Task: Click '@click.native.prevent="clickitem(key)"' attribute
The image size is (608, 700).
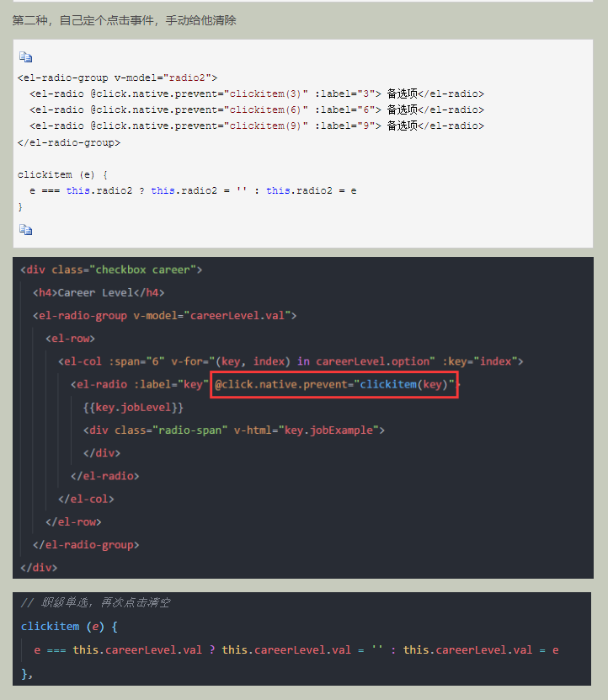Action: pos(334,384)
